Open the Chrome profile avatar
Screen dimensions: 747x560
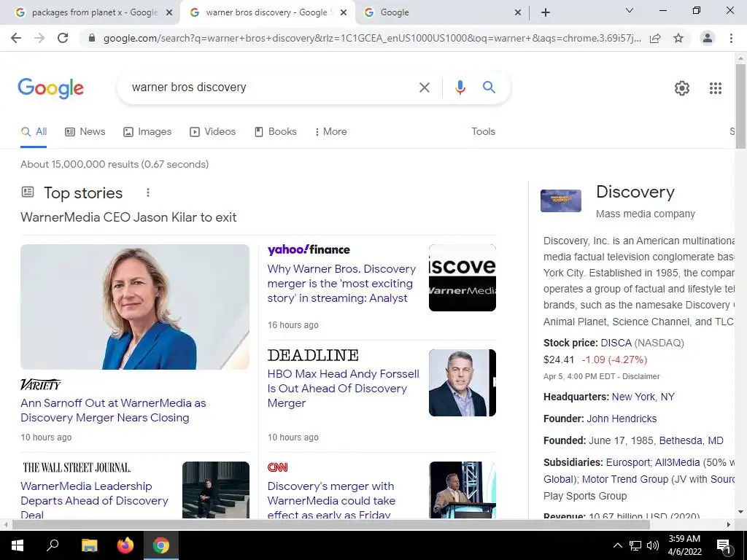coord(708,38)
